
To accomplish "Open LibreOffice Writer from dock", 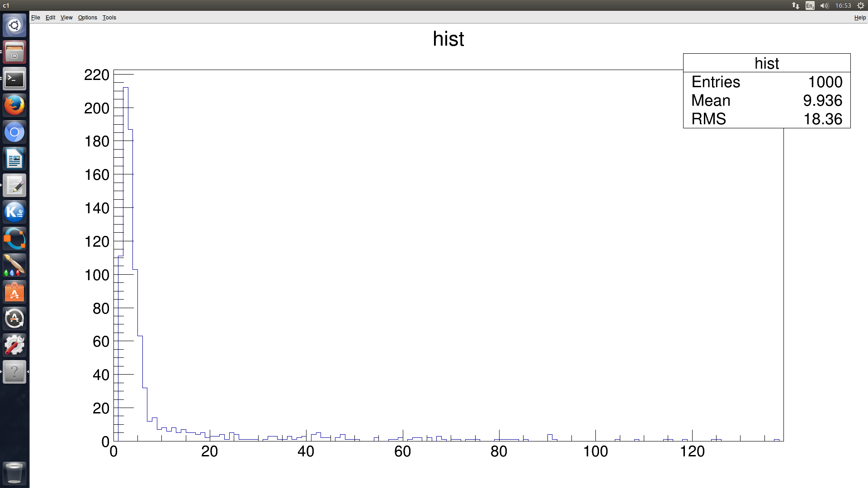I will [14, 159].
